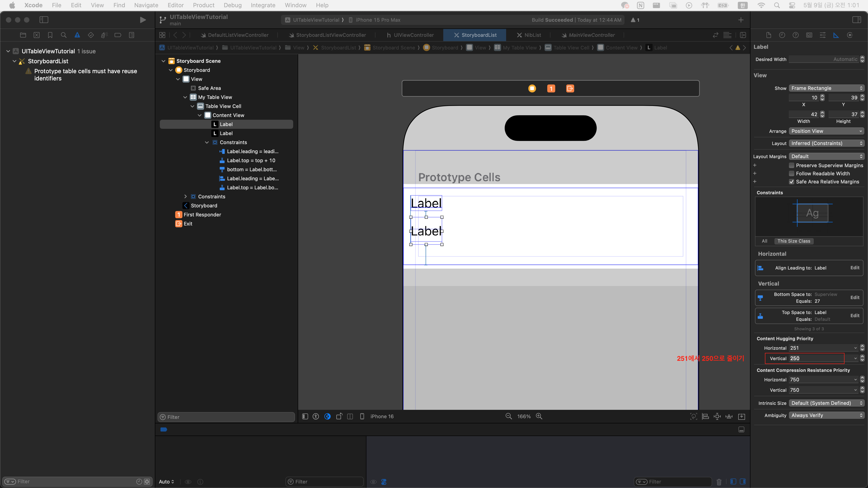Image resolution: width=868 pixels, height=488 pixels.
Task: Open the Report navigator icon
Action: tap(131, 35)
